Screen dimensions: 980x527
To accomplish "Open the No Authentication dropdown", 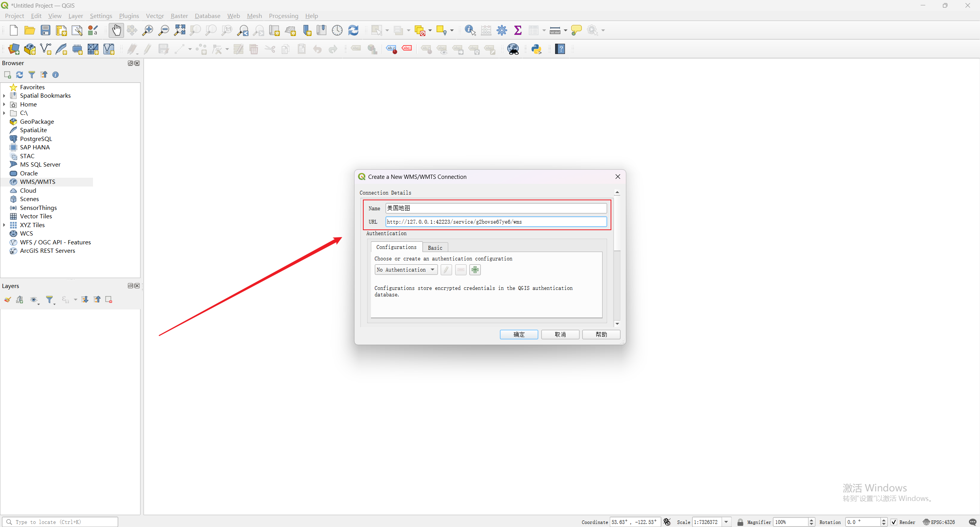I will 406,270.
